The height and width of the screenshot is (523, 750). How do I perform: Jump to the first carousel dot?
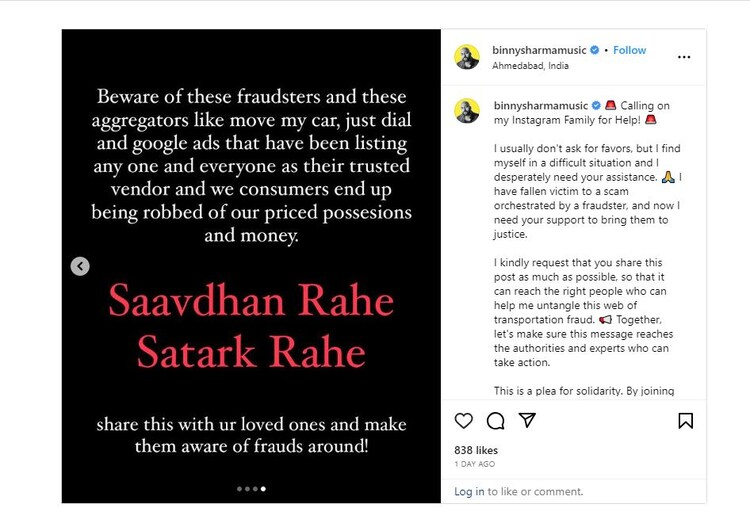click(x=240, y=489)
